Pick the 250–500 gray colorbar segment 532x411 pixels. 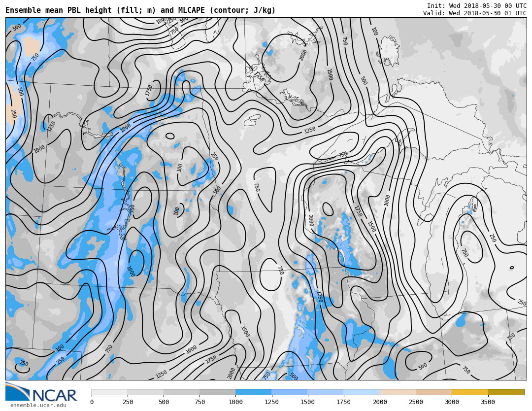point(145,392)
